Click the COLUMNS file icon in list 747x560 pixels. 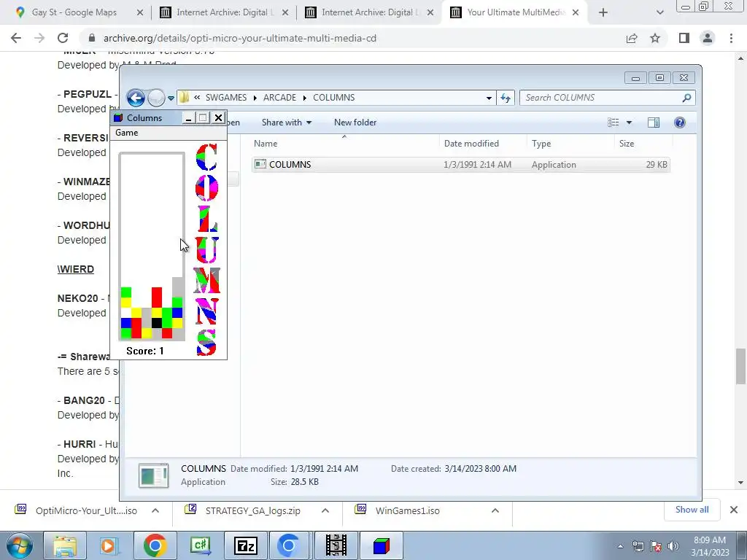[x=260, y=164]
